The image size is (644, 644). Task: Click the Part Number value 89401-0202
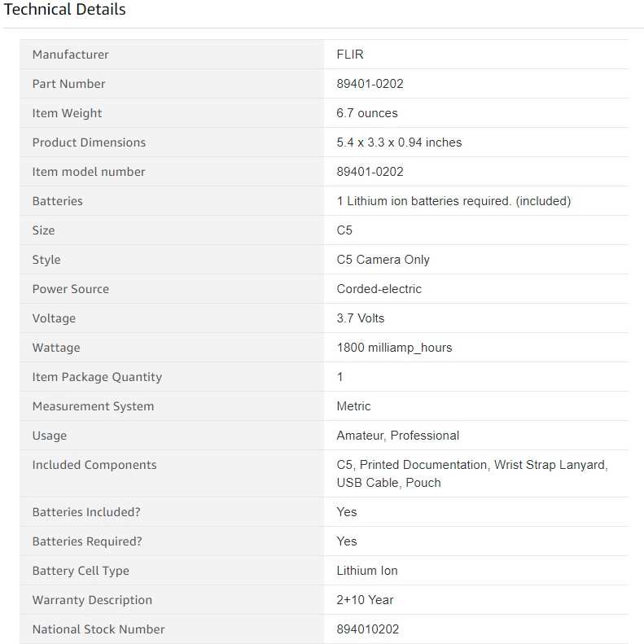(x=370, y=84)
